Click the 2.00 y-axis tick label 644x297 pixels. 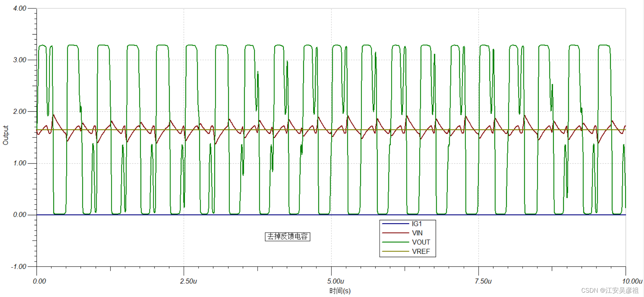[20, 112]
